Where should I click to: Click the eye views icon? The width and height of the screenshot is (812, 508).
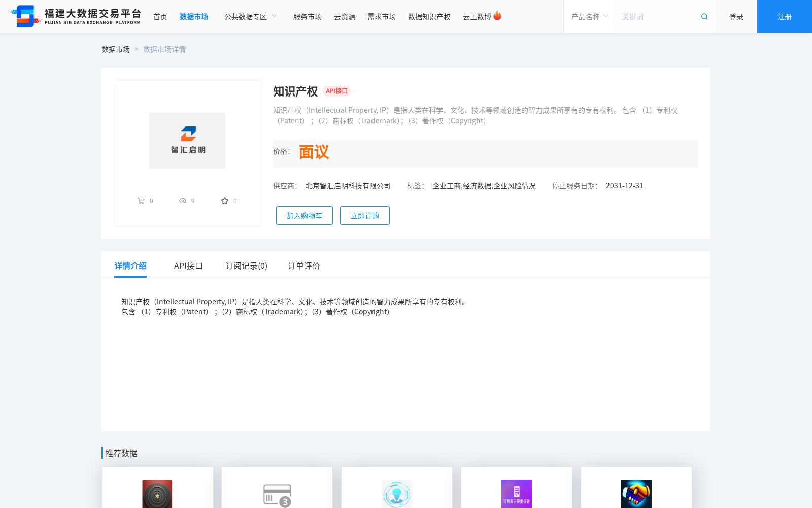tap(183, 201)
